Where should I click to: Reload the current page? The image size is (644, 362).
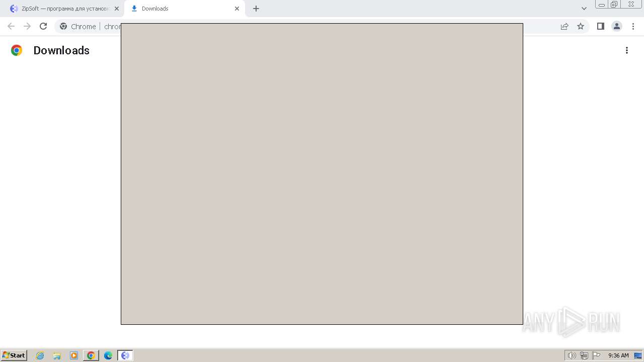point(43,26)
